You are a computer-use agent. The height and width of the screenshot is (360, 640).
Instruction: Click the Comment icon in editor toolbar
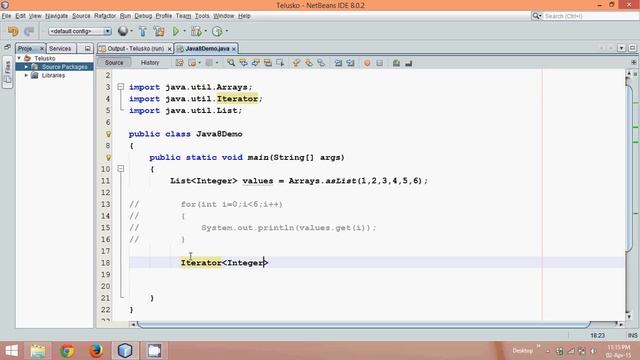click(x=396, y=62)
